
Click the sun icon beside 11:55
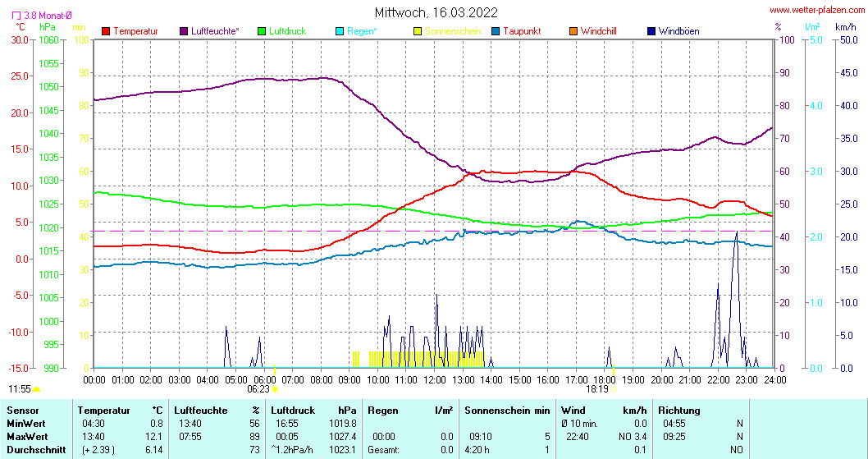(37, 389)
